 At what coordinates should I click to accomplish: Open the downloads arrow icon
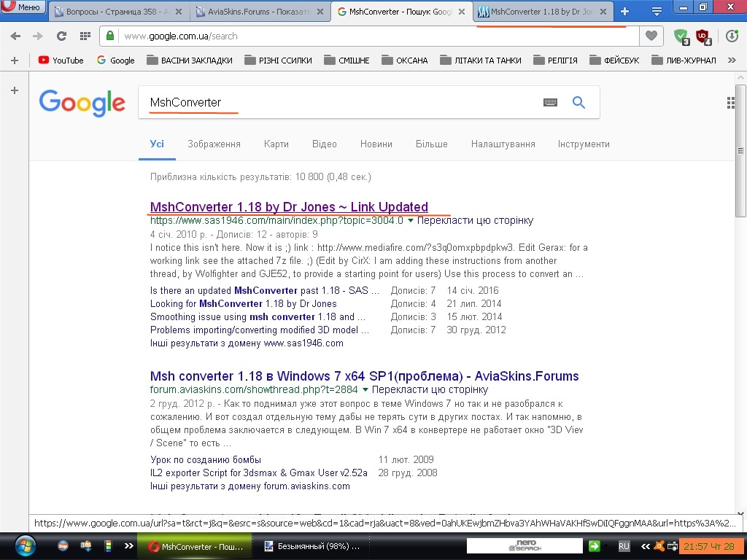[x=732, y=36]
